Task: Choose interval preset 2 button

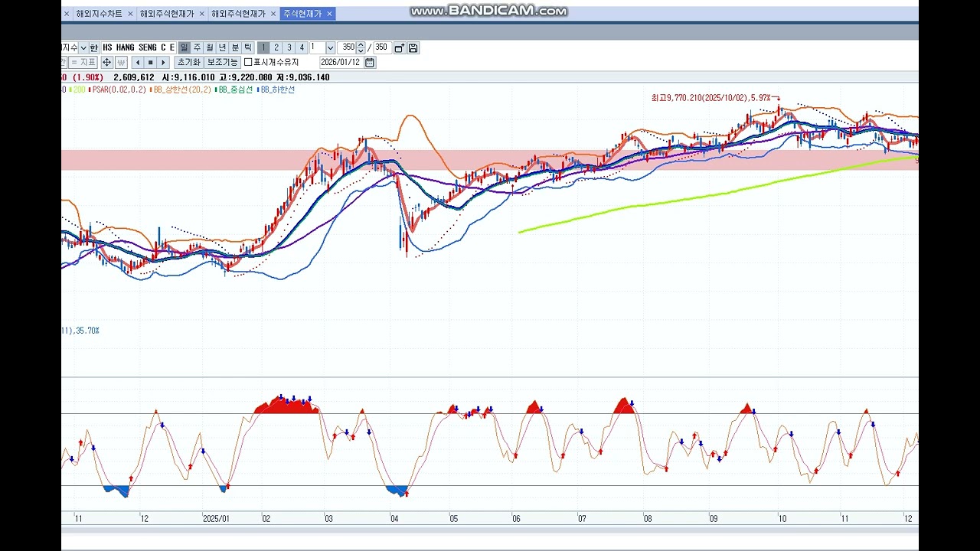Action: [276, 47]
